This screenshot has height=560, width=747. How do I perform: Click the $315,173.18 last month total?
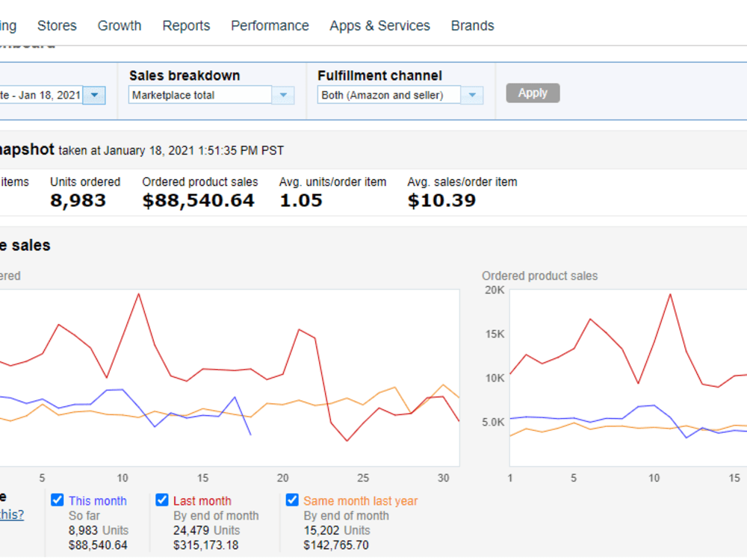(x=206, y=545)
